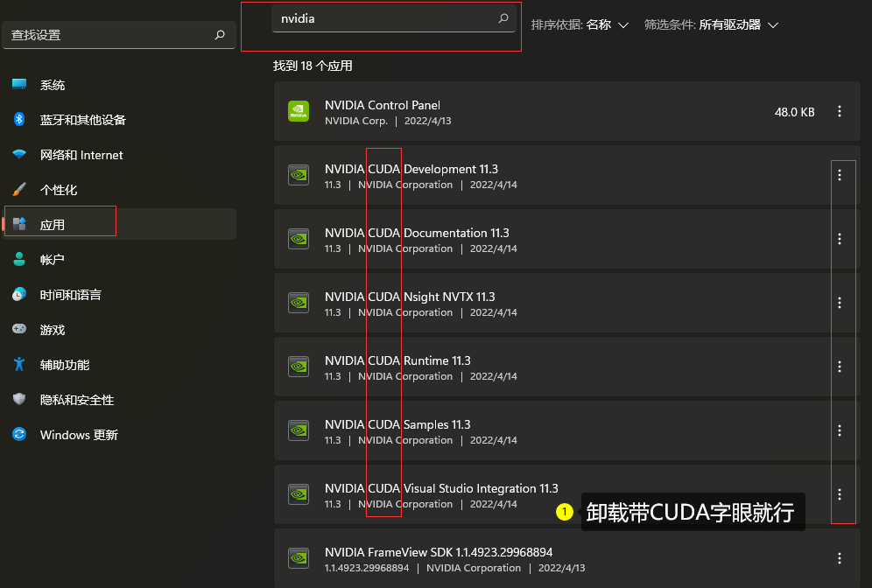Click the CUDA Visual Studio Integration app icon
The image size is (872, 588).
(x=299, y=494)
